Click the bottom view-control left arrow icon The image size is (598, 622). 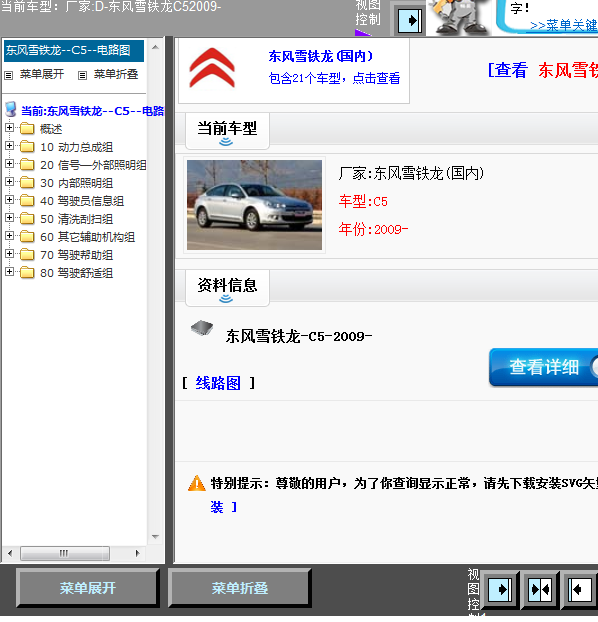coord(580,589)
